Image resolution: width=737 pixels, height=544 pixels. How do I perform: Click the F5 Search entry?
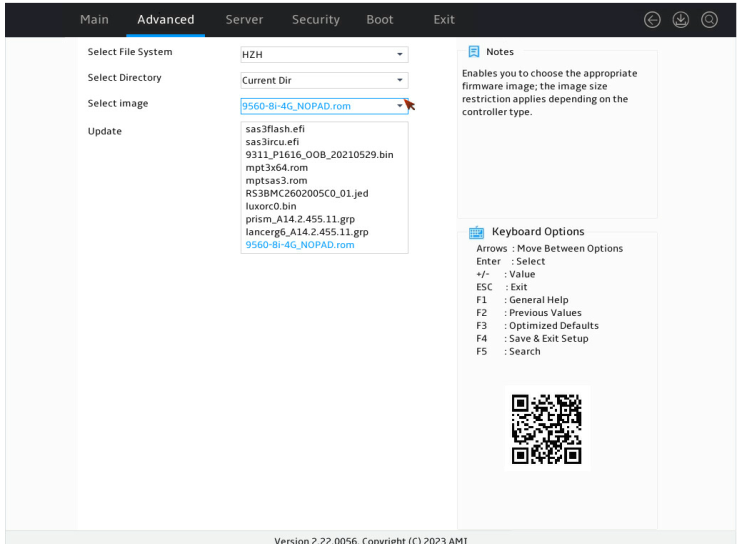click(x=508, y=351)
